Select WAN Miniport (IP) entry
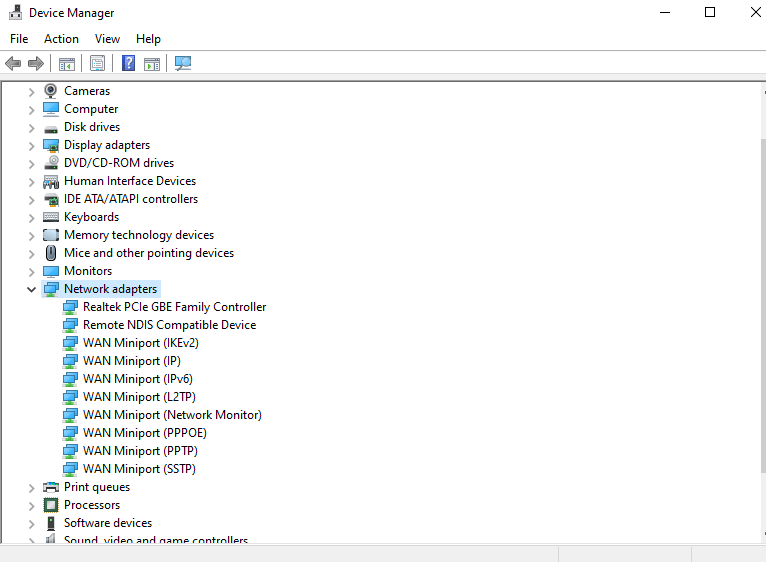Image resolution: width=766 pixels, height=562 pixels. [x=132, y=361]
